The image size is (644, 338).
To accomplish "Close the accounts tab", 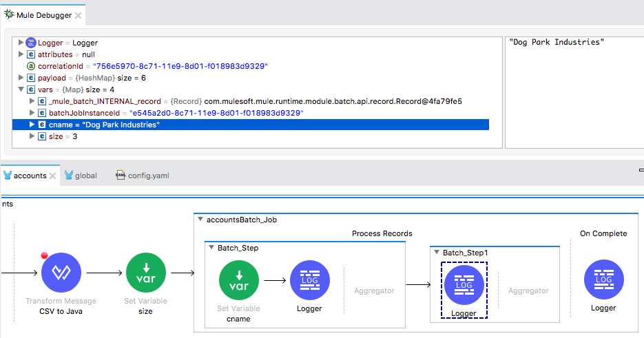I will tap(52, 176).
